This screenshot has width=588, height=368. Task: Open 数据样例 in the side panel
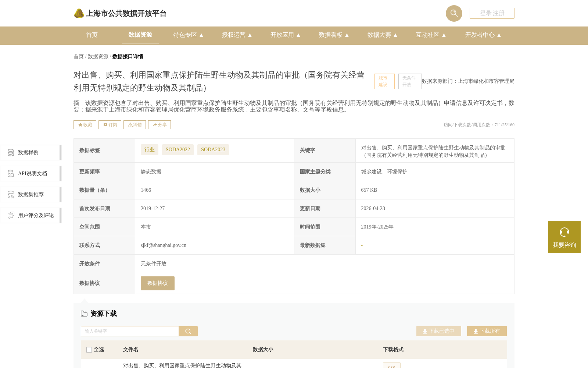pos(31,152)
